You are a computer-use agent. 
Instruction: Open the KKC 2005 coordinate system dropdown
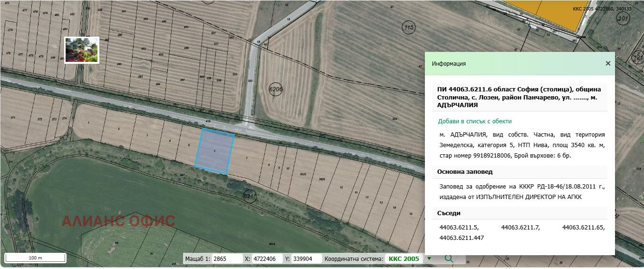(x=429, y=259)
